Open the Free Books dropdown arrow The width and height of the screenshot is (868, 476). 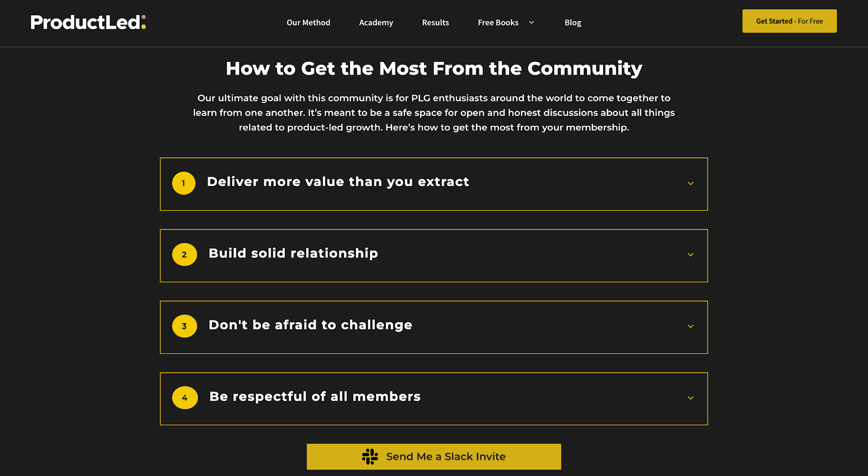[532, 23]
